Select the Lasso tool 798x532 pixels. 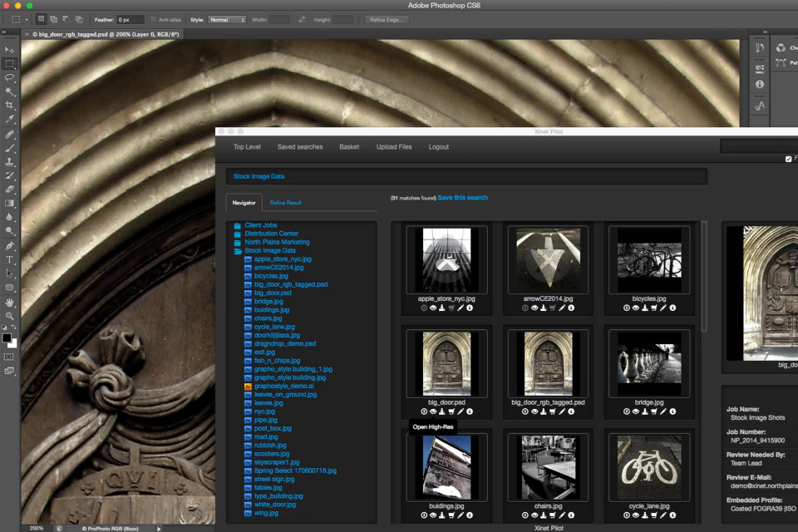(x=9, y=77)
